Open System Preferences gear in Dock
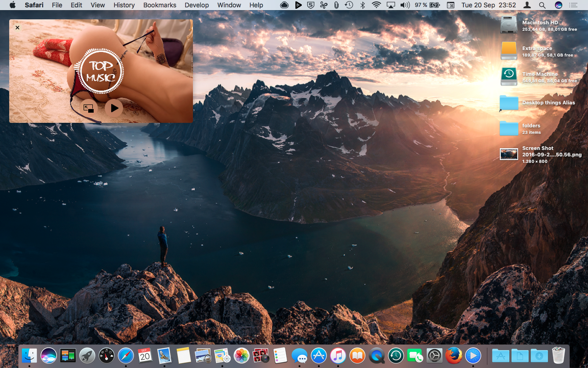The image size is (588, 368). point(435,355)
